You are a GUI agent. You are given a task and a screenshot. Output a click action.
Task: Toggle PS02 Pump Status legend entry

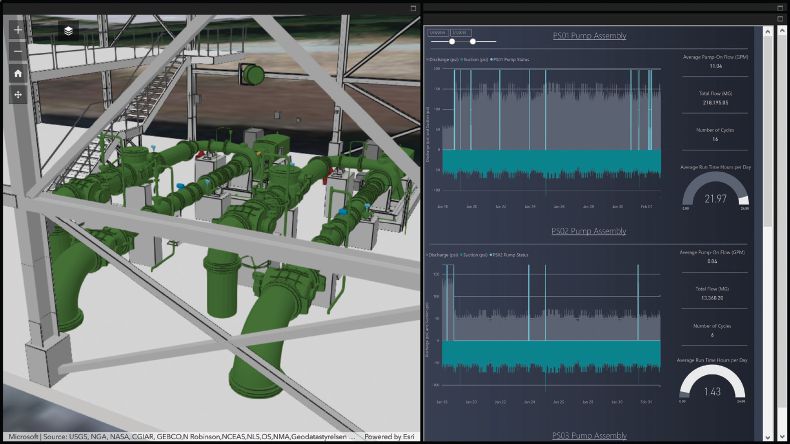coord(510,254)
